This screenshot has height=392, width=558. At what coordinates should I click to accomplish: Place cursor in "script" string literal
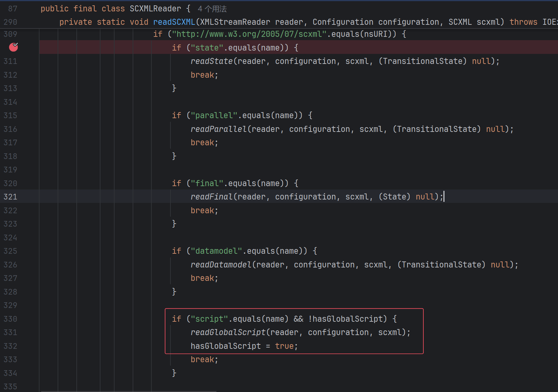tap(209, 319)
